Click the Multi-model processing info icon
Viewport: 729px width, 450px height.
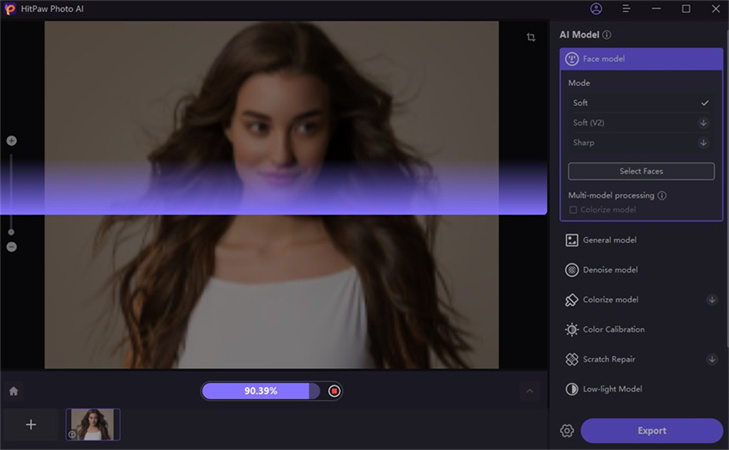662,195
